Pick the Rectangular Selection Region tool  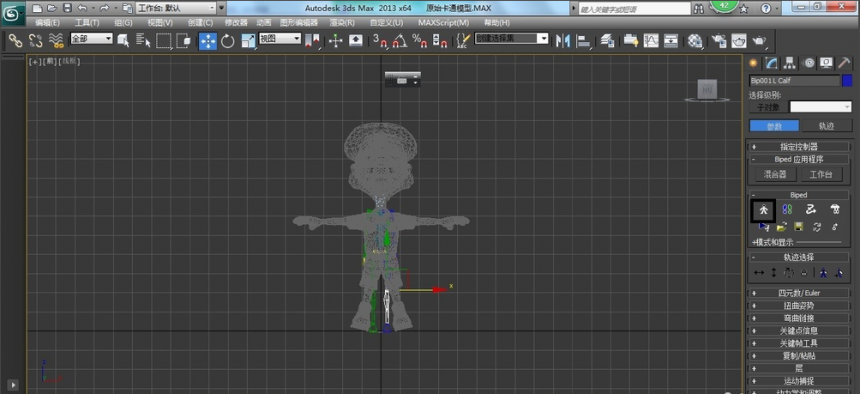pyautogui.click(x=163, y=40)
